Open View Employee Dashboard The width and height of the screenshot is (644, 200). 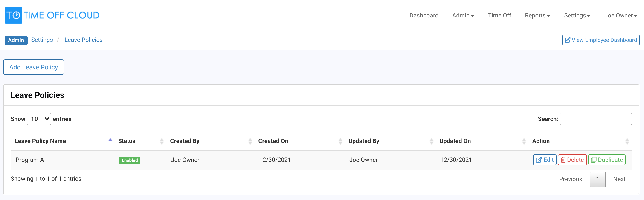[x=601, y=40]
